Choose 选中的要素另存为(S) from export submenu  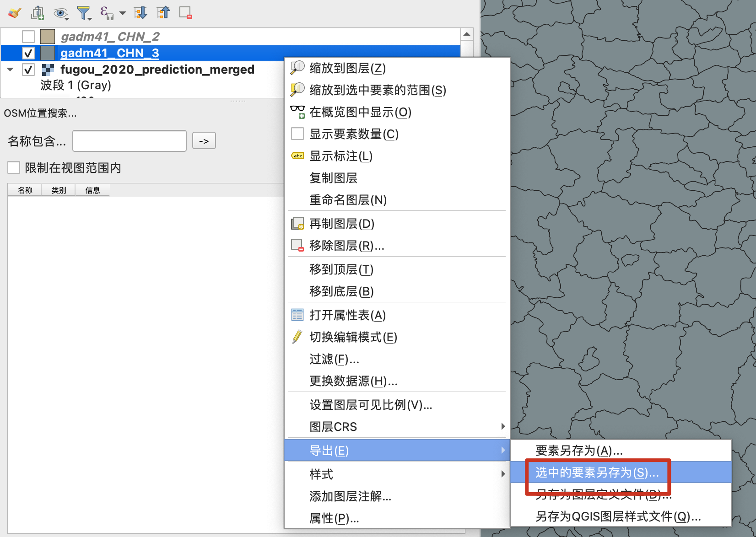597,473
